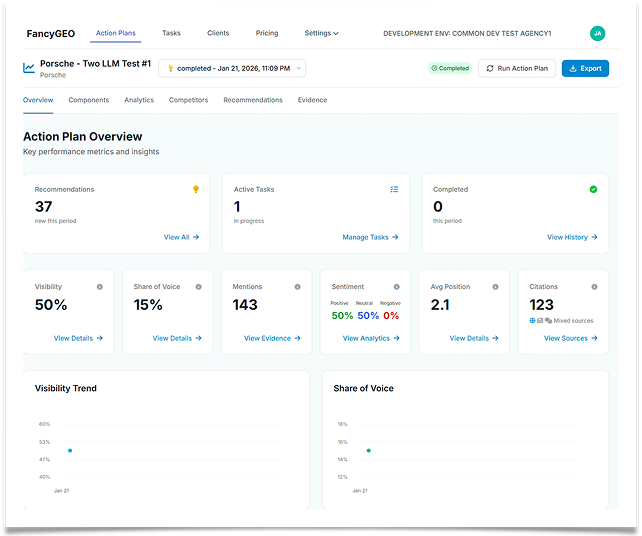Click View All recommendations link
The image size is (642, 536).
point(181,237)
